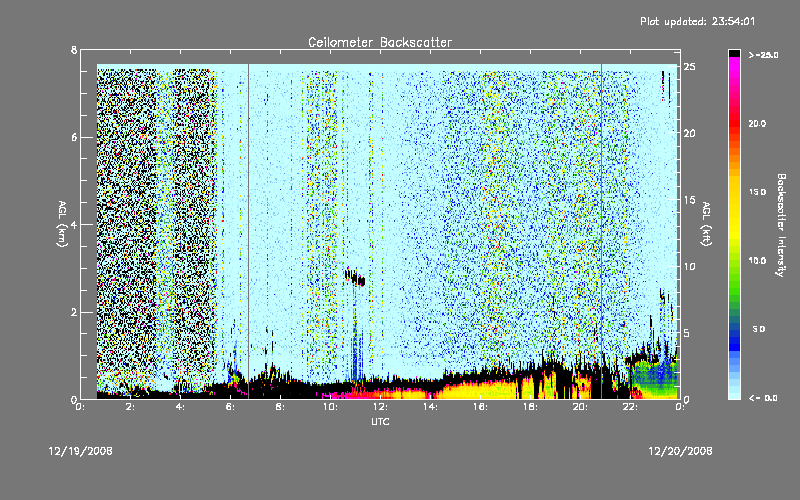Screen dimensions: 800x500
Task: Select the '14:' hour tick on UTC axis
Action: coord(431,407)
